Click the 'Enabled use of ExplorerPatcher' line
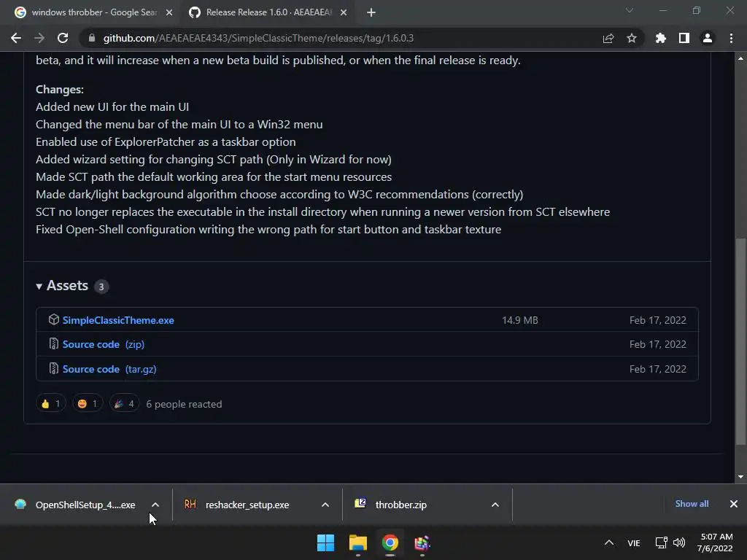 pos(166,142)
